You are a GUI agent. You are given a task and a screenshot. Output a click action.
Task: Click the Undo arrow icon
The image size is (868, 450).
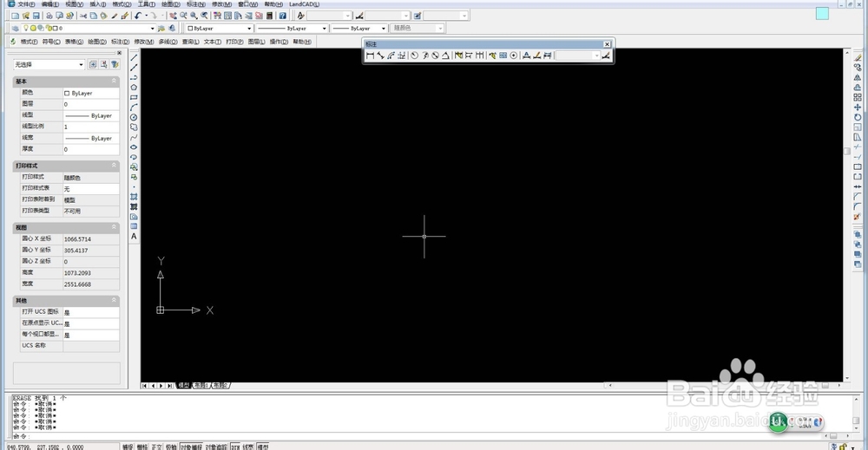pos(138,16)
